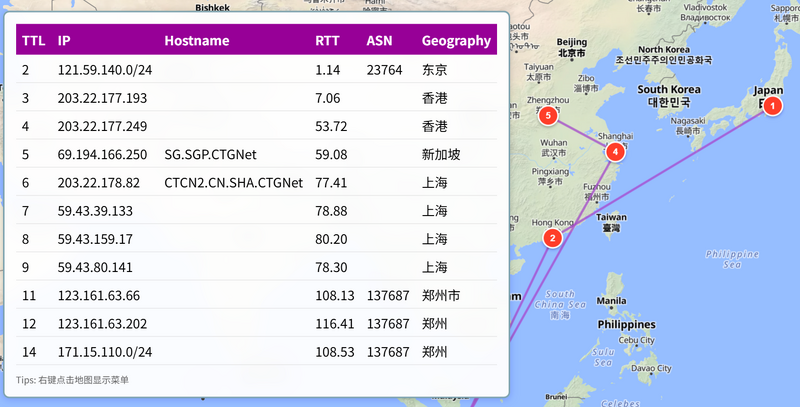
Task: Click geography 香港 in TTL 4 row
Action: (x=435, y=126)
